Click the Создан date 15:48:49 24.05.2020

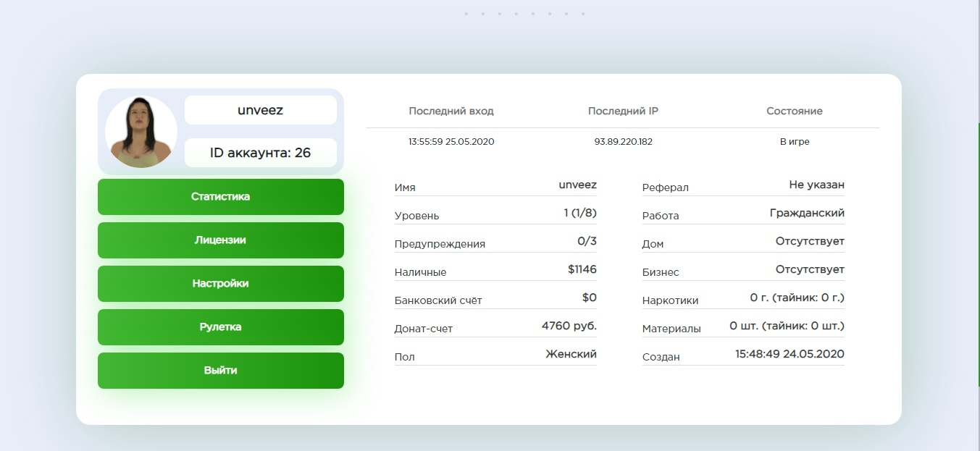pyautogui.click(x=790, y=354)
